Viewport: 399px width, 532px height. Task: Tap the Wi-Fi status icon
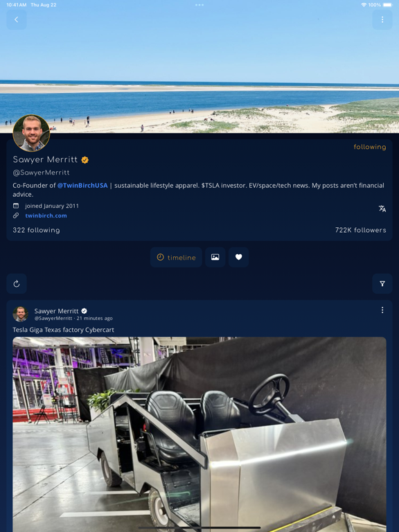tap(364, 5)
